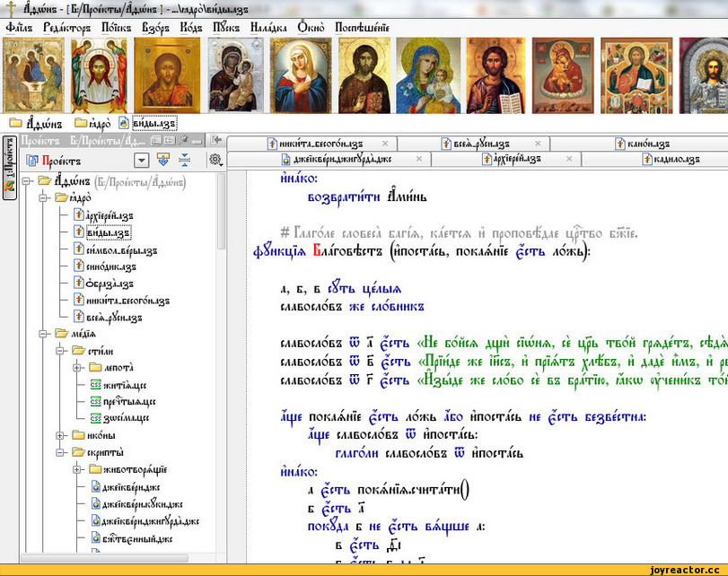Open the project view dropdown arrow

141,160
